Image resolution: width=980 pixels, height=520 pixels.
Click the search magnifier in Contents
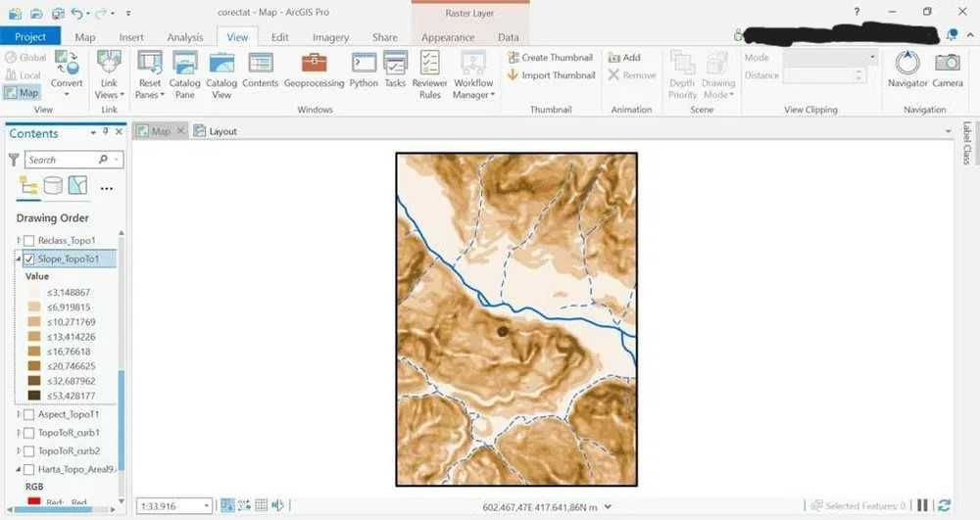pyautogui.click(x=103, y=160)
